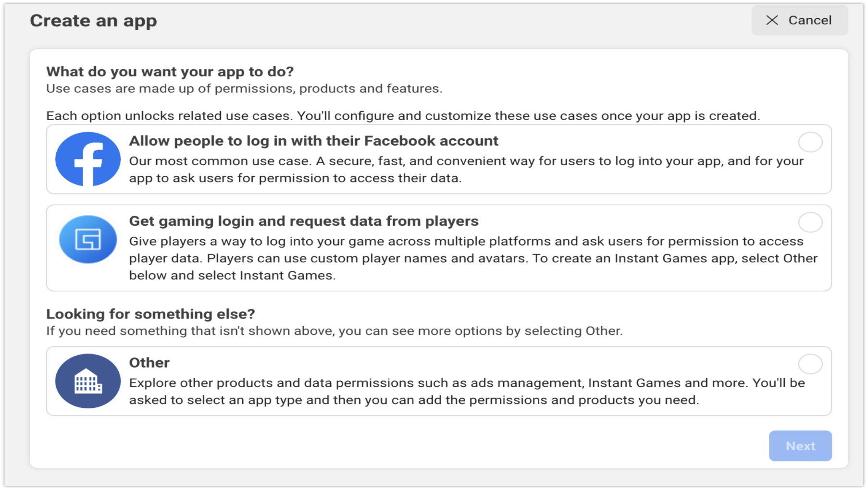Select the gaming login radio button
Viewport: 868px width, 490px height.
810,222
